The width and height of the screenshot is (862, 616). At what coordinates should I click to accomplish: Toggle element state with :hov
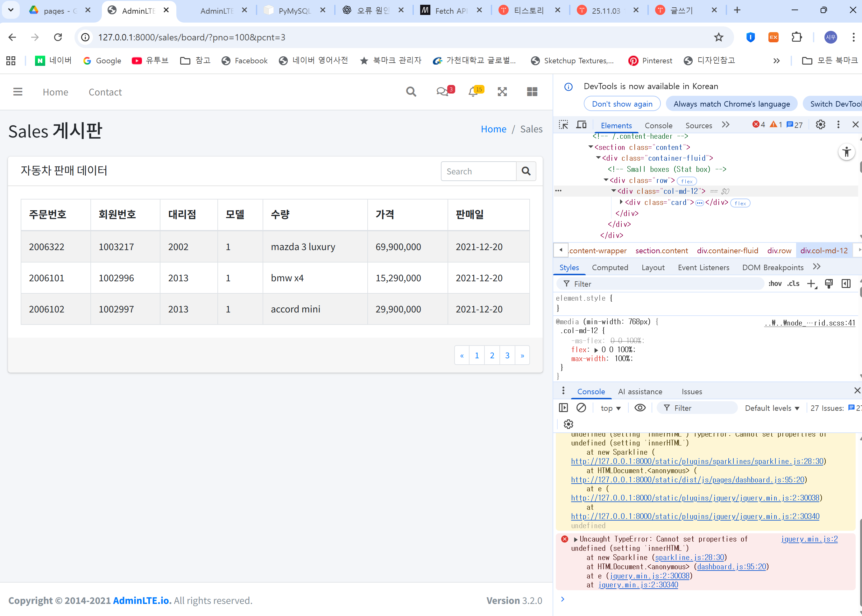[775, 284]
